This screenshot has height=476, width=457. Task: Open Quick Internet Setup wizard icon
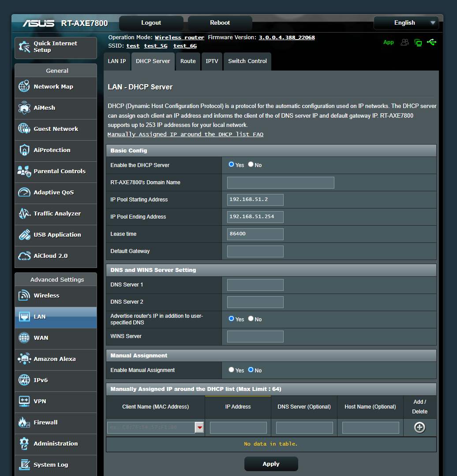[x=24, y=47]
